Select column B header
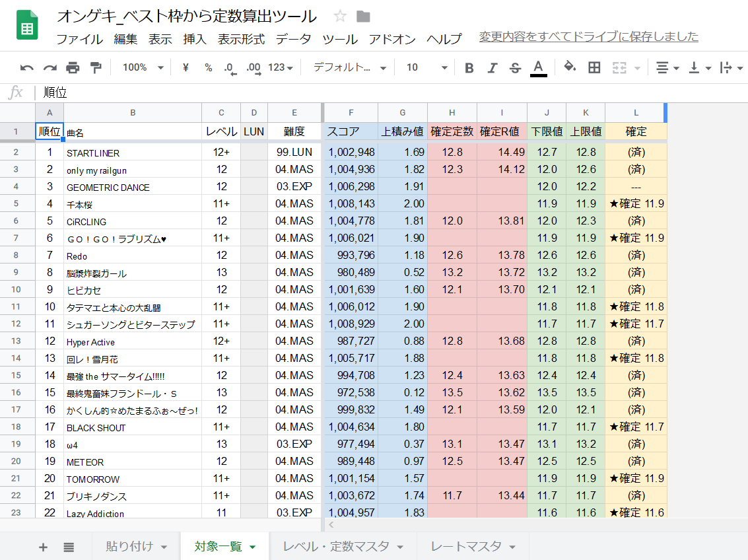This screenshot has width=748, height=560. (133, 112)
